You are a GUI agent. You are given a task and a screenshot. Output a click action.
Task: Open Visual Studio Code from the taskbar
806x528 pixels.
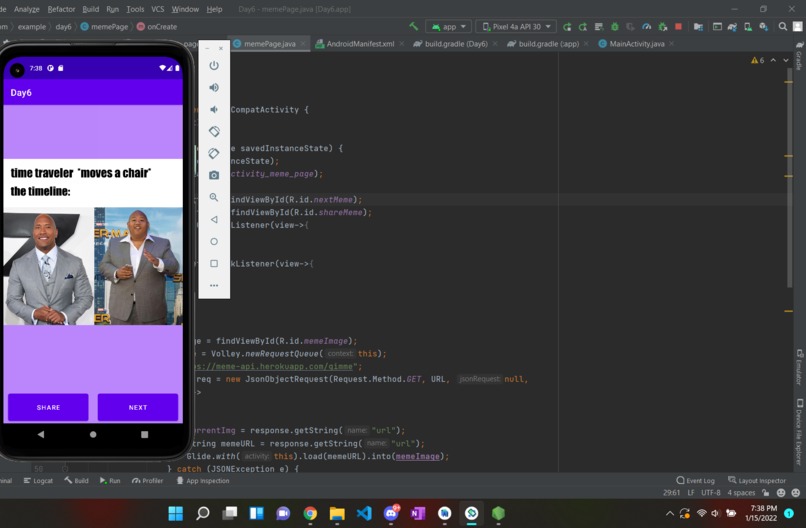tap(364, 513)
